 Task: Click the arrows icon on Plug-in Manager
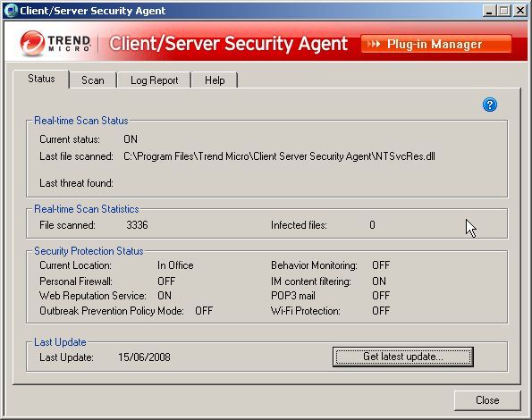click(374, 44)
